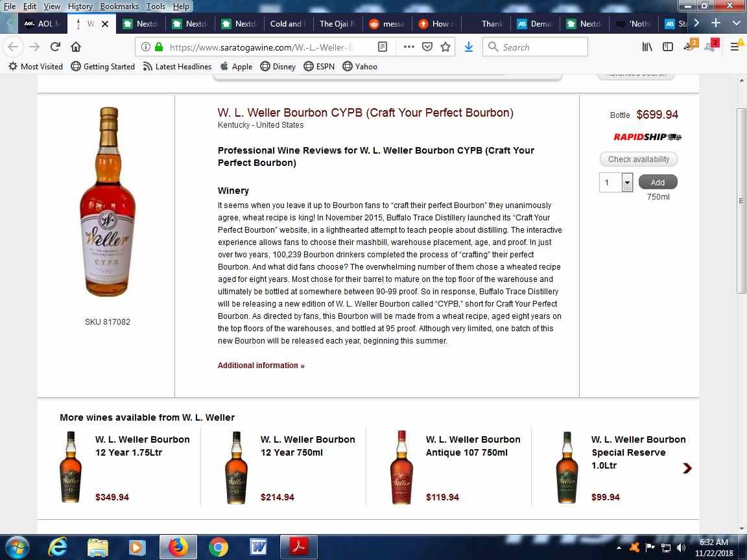
Task: Open W. L. Weller 12 Year 750ml
Action: tap(308, 446)
